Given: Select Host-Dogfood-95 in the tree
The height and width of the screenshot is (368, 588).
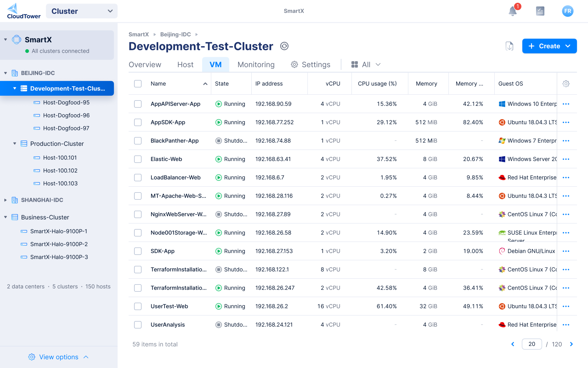Looking at the screenshot, I should pos(66,102).
